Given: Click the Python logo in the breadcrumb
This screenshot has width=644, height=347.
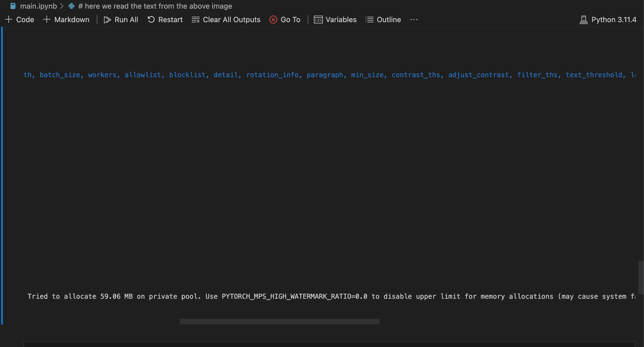Looking at the screenshot, I should click(x=71, y=6).
